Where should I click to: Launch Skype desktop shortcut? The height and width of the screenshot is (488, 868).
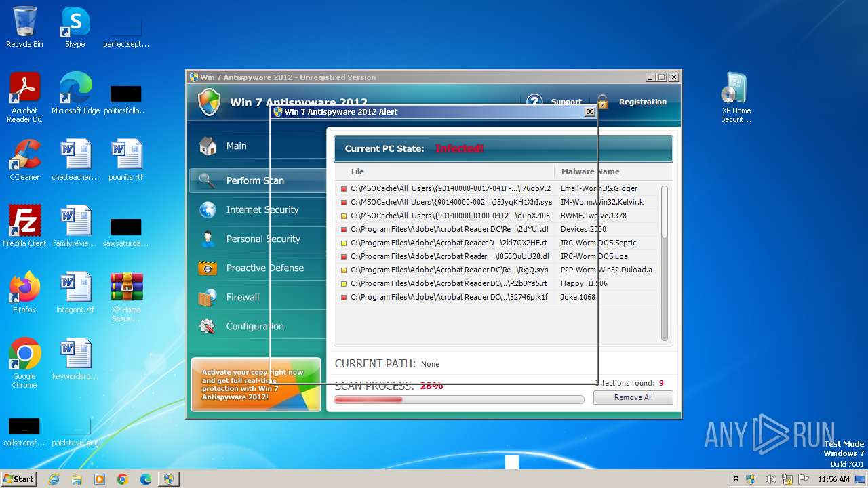point(75,27)
